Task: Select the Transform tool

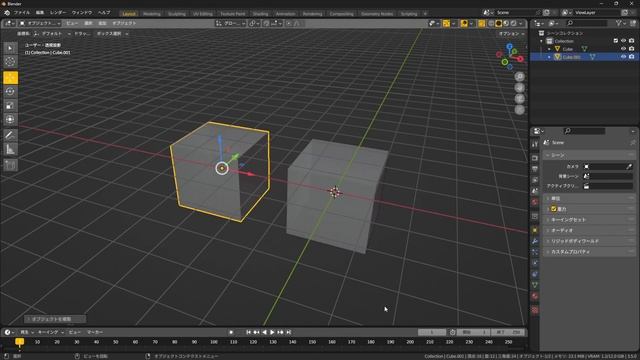Action: click(x=10, y=119)
